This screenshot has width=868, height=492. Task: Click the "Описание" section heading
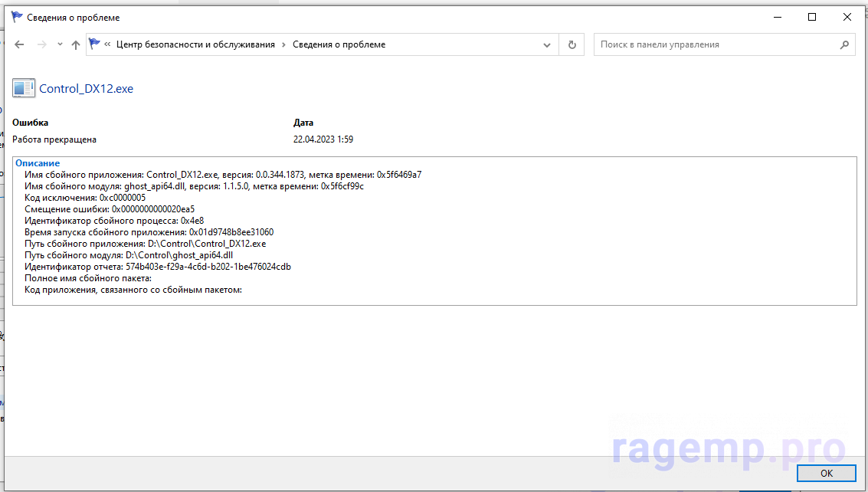[x=38, y=163]
